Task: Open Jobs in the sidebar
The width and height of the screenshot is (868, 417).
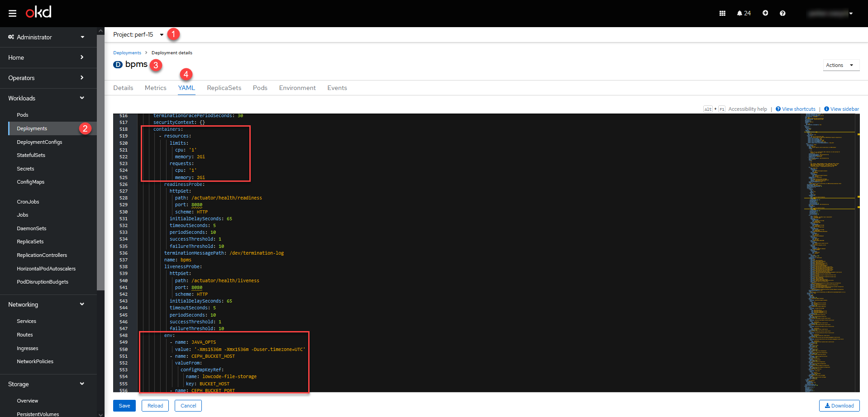Action: pyautogui.click(x=23, y=215)
